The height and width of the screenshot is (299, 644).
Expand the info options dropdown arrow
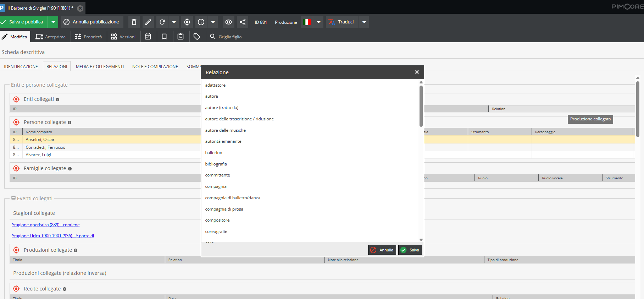pyautogui.click(x=213, y=22)
